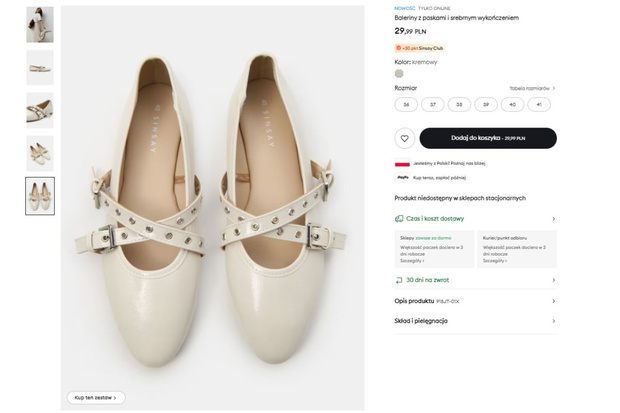Expand Opis produktu section
The width and height of the screenshot is (620, 413).
(475, 301)
